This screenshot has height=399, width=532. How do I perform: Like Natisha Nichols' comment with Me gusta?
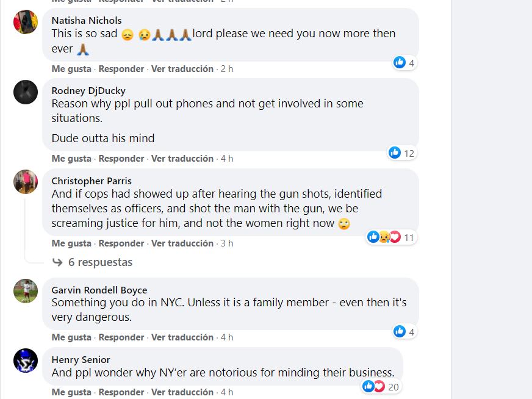(x=71, y=69)
